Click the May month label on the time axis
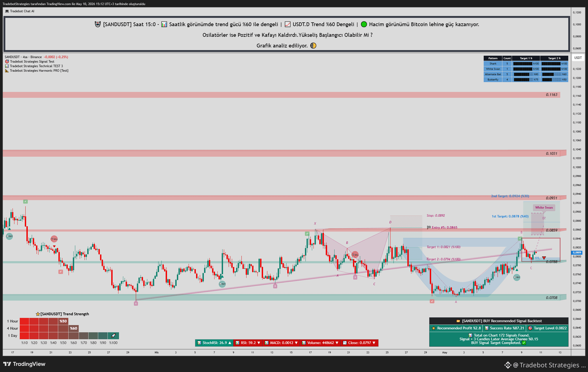This screenshot has width=588, height=372. (445, 353)
